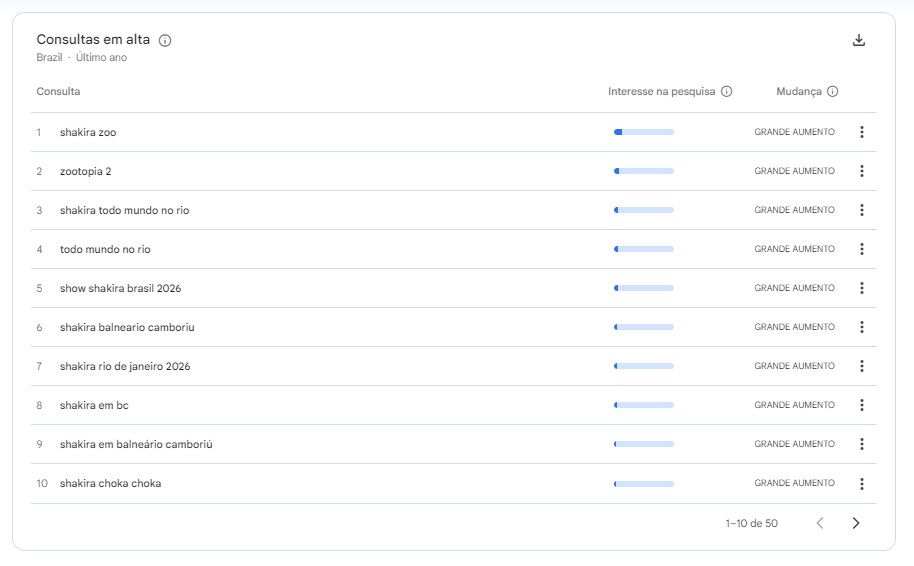Click the download icon for Consultas em alta
This screenshot has width=914, height=566.
pyautogui.click(x=858, y=41)
